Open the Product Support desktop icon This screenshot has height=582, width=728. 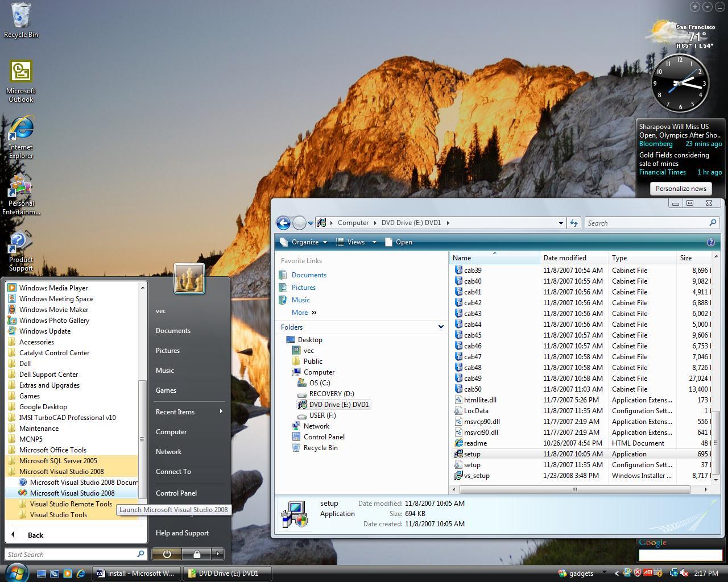pos(21,251)
